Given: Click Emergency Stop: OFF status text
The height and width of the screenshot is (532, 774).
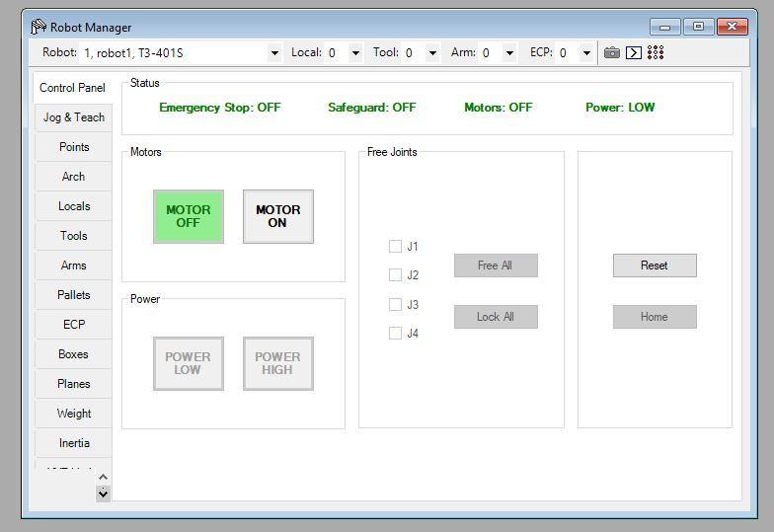Looking at the screenshot, I should pos(219,108).
